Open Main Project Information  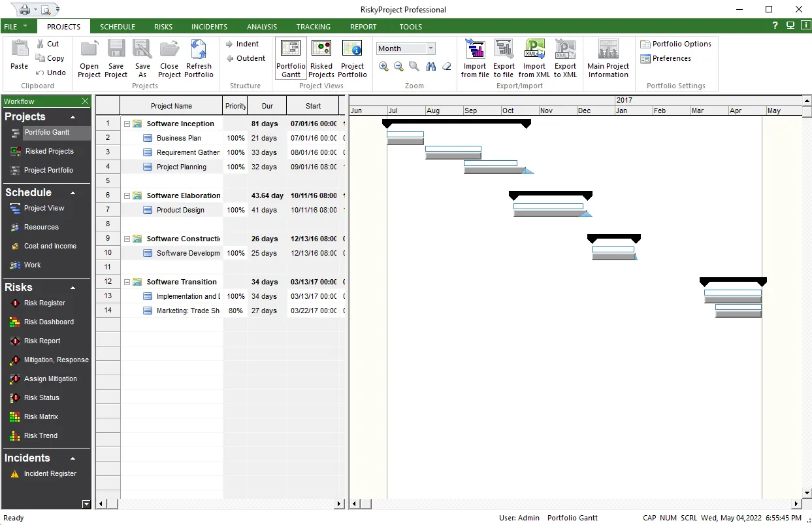coord(608,58)
